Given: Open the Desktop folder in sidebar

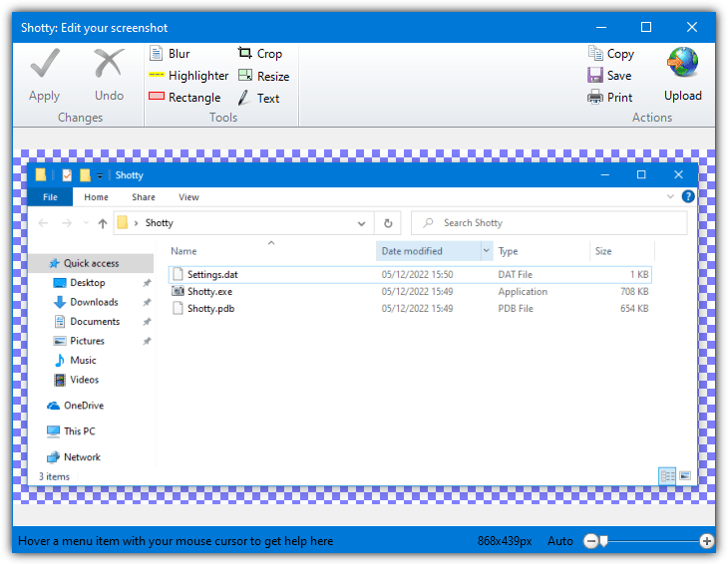Looking at the screenshot, I should [x=88, y=283].
